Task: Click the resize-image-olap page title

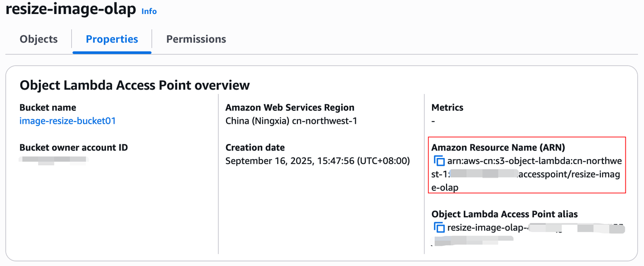Action: point(70,10)
